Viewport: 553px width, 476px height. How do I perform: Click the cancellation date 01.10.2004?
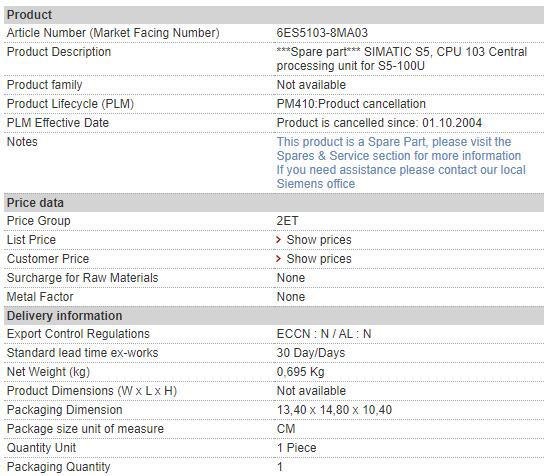(x=452, y=123)
